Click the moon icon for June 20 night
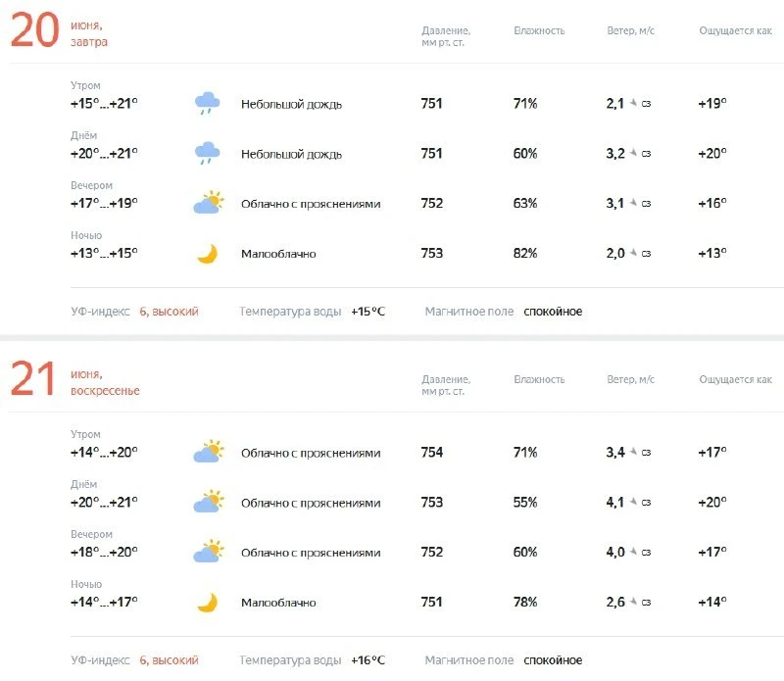The image size is (784, 681). tap(208, 254)
